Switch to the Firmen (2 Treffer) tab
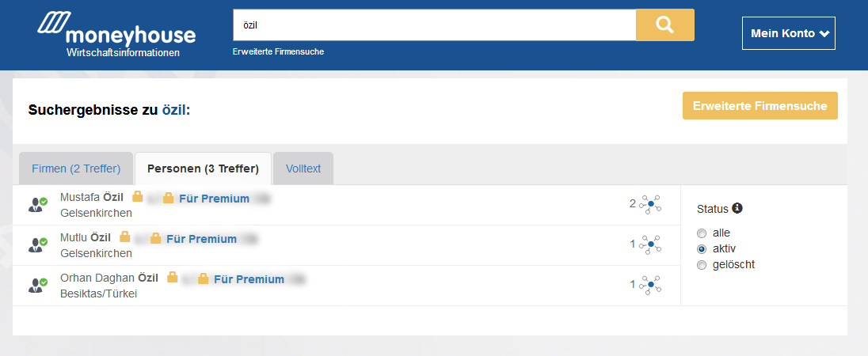The image size is (868, 356). 76,169
